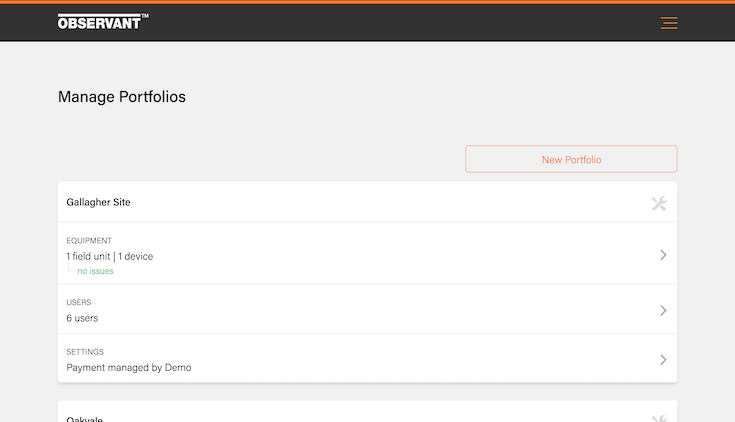The width and height of the screenshot is (735, 422).
Task: Expand the Equipment row chevron
Action: [x=662, y=255]
